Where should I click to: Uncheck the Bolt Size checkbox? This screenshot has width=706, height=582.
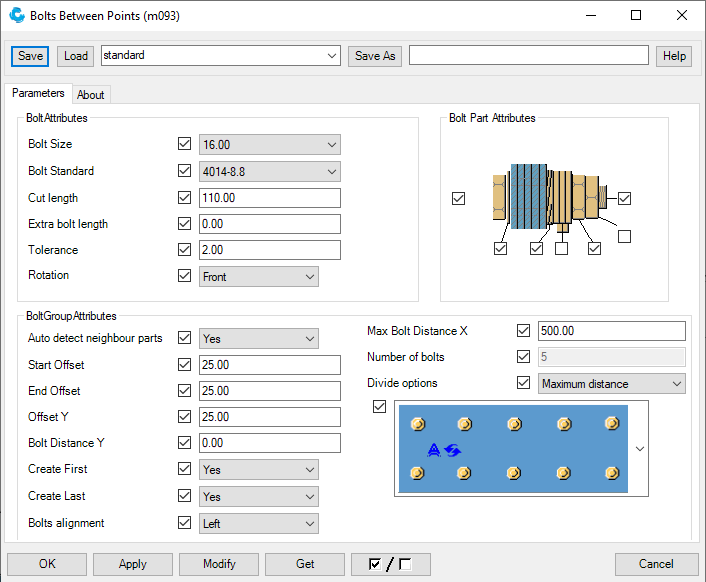(x=184, y=145)
